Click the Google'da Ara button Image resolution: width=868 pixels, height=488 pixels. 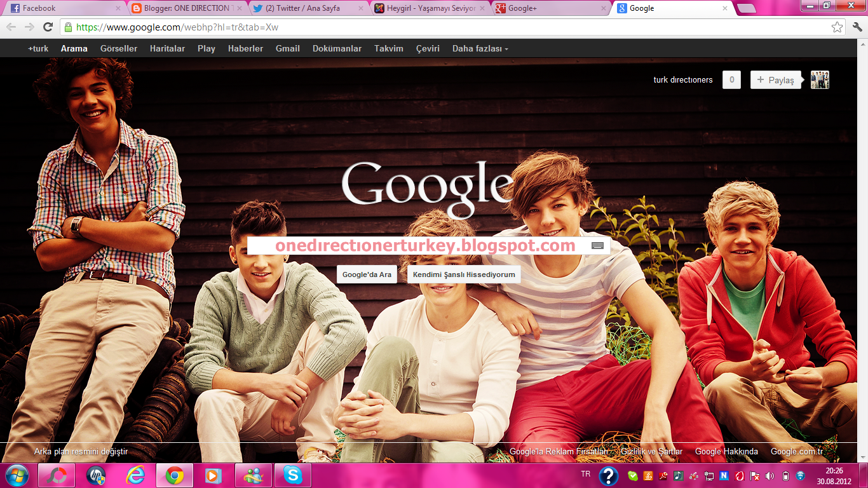[x=367, y=274]
